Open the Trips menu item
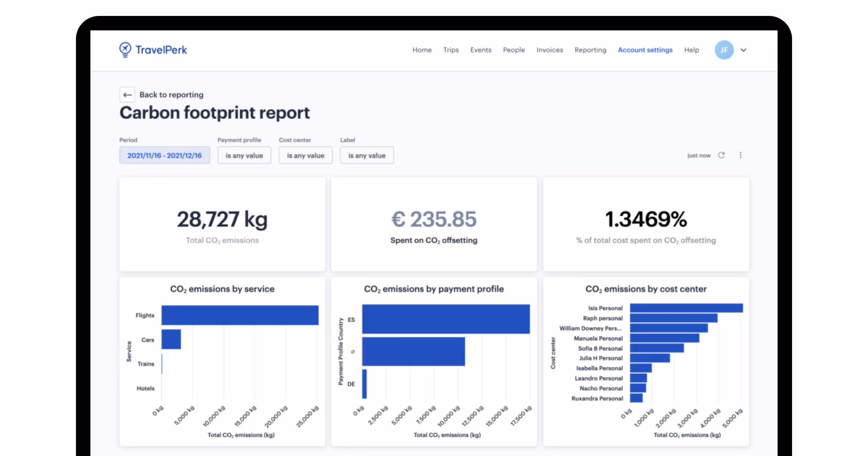 pos(451,50)
